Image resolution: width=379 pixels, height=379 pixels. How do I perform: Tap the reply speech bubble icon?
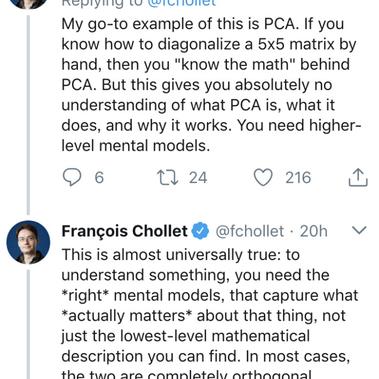72,177
